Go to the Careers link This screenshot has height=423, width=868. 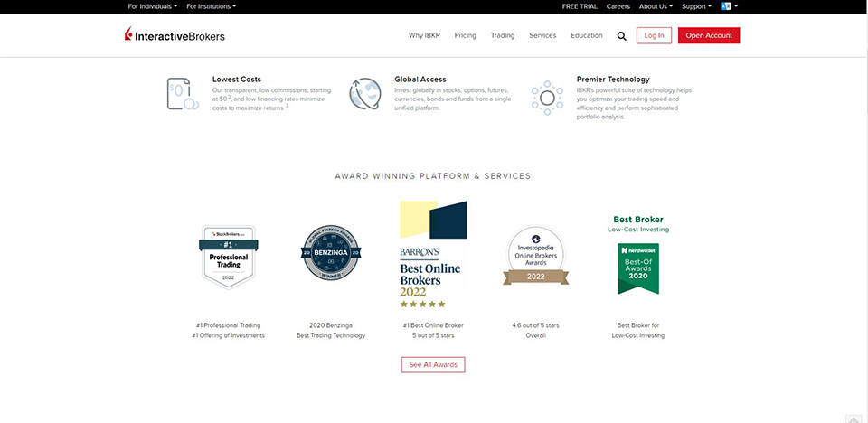[618, 6]
